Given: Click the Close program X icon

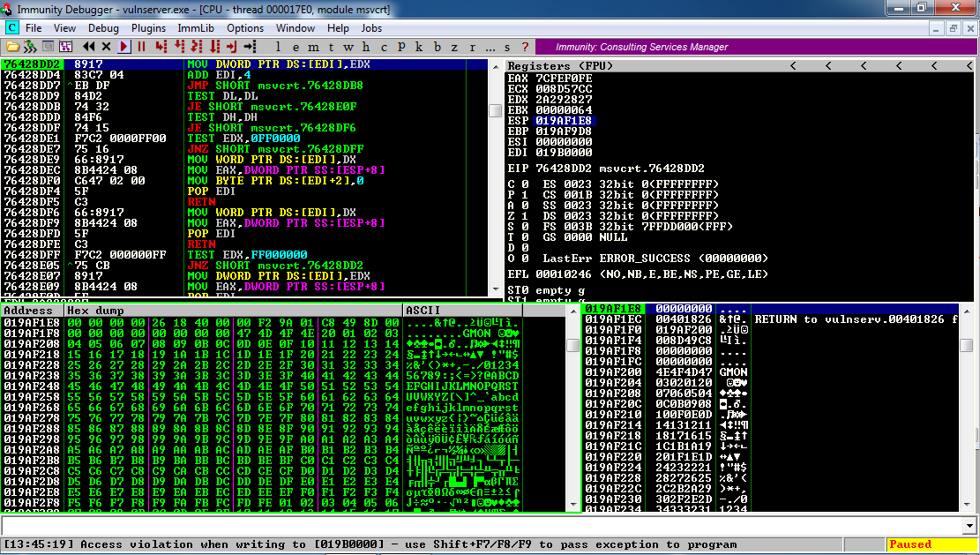Looking at the screenshot, I should point(106,46).
